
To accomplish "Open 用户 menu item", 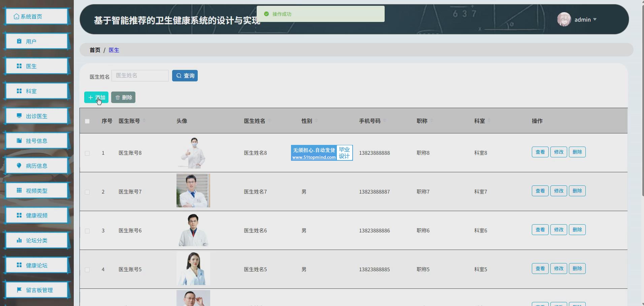I will click(x=36, y=41).
